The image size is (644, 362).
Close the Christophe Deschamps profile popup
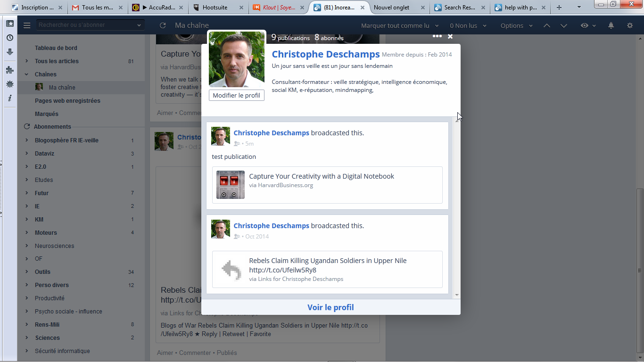pos(450,36)
